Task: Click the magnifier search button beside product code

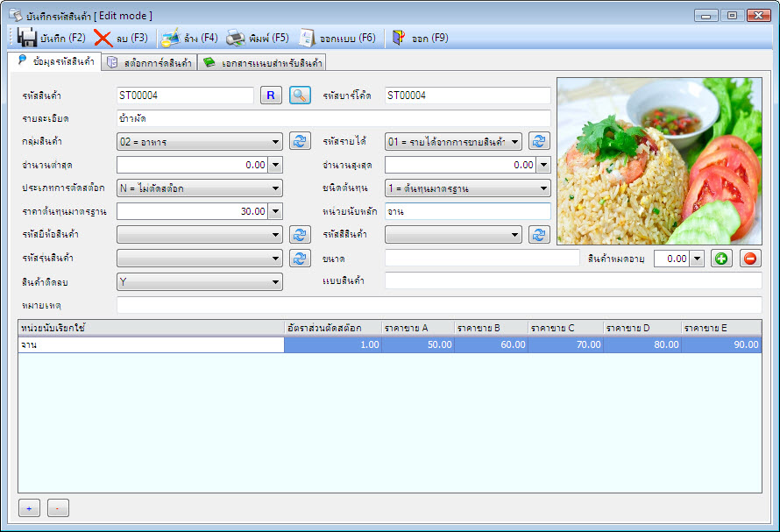Action: (300, 95)
